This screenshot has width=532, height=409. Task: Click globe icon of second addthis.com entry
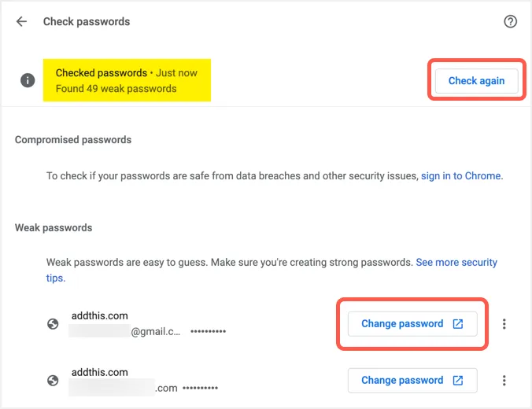point(53,380)
